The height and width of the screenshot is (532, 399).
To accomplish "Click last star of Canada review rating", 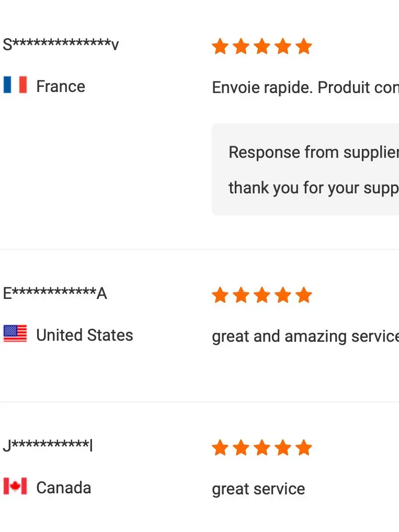I will (303, 448).
